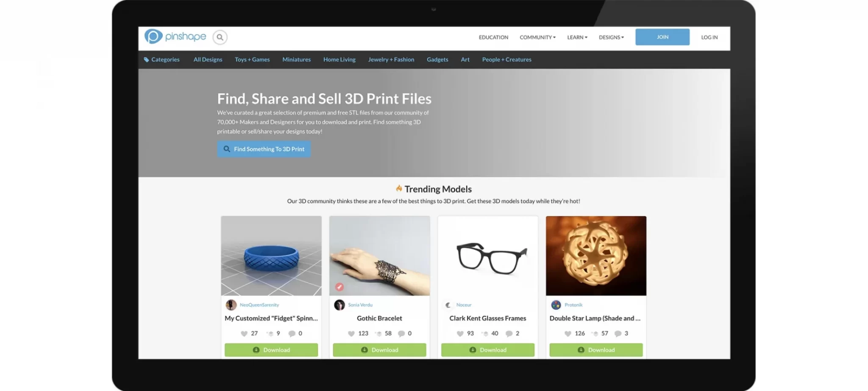This screenshot has height=391, width=868.
Task: Click Protonik profile avatar
Action: 556,305
